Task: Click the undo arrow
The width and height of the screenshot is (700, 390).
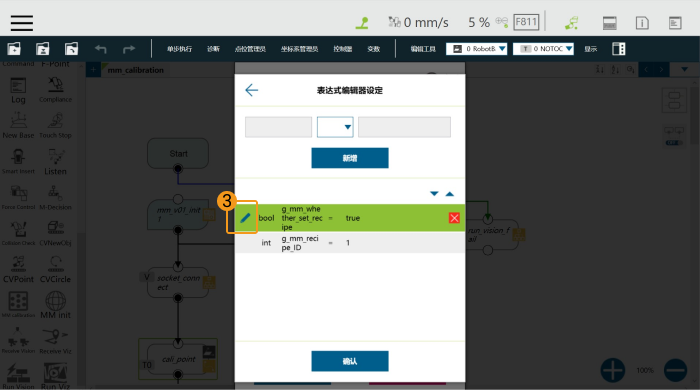Action: 101,49
